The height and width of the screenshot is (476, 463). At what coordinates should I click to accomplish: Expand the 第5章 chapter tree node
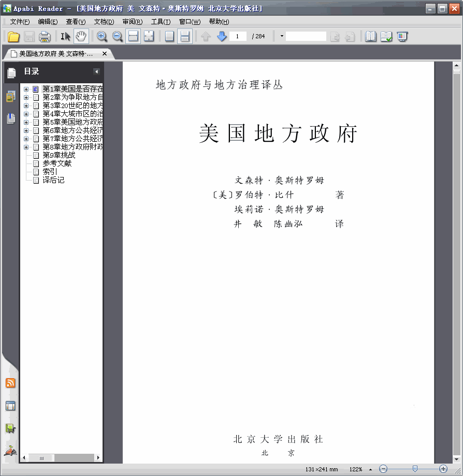26,122
